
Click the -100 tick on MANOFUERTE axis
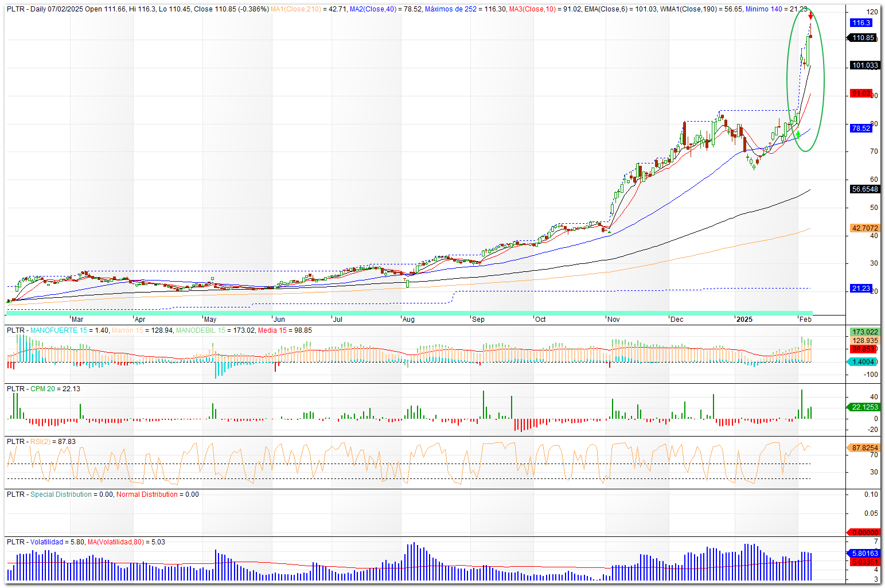click(x=871, y=375)
